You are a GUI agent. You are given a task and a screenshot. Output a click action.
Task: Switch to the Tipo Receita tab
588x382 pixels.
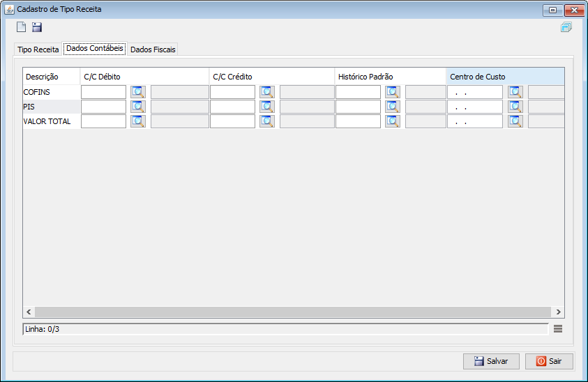click(x=38, y=49)
